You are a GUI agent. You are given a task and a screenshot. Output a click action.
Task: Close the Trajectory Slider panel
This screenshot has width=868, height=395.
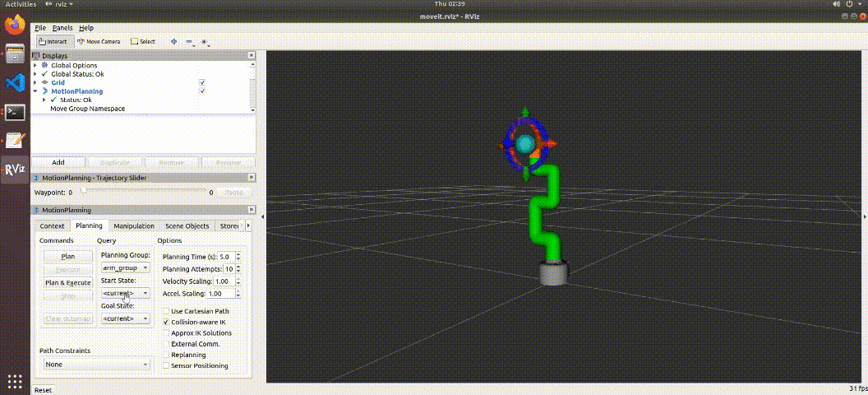click(252, 177)
